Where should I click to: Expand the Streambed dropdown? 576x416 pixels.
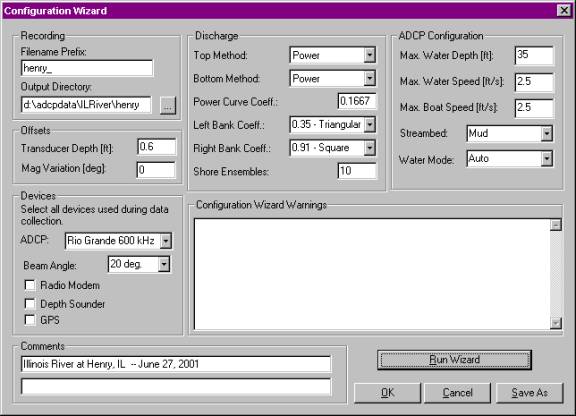547,133
